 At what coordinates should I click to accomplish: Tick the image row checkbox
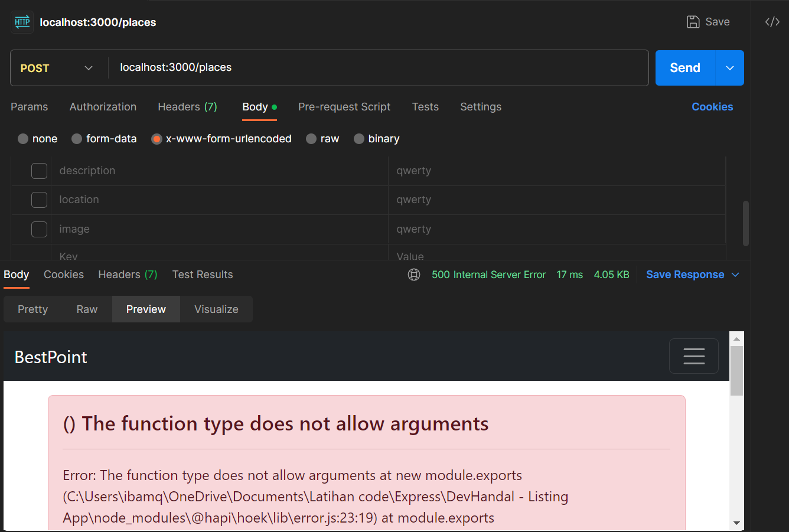pyautogui.click(x=39, y=229)
